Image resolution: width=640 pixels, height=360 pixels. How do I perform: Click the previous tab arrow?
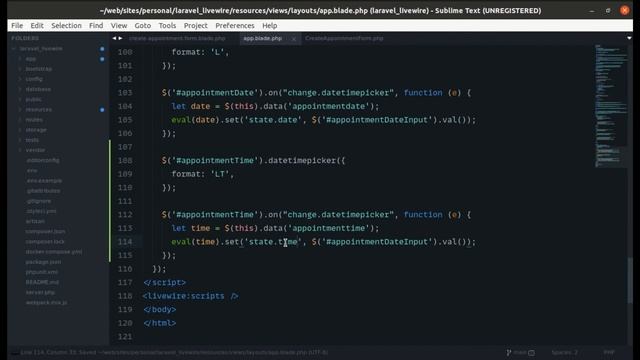114,38
